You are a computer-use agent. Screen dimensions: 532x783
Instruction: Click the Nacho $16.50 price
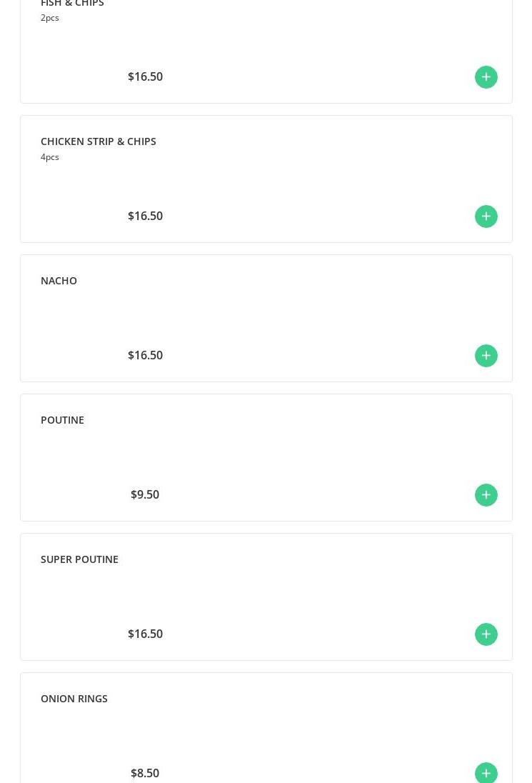tap(145, 355)
